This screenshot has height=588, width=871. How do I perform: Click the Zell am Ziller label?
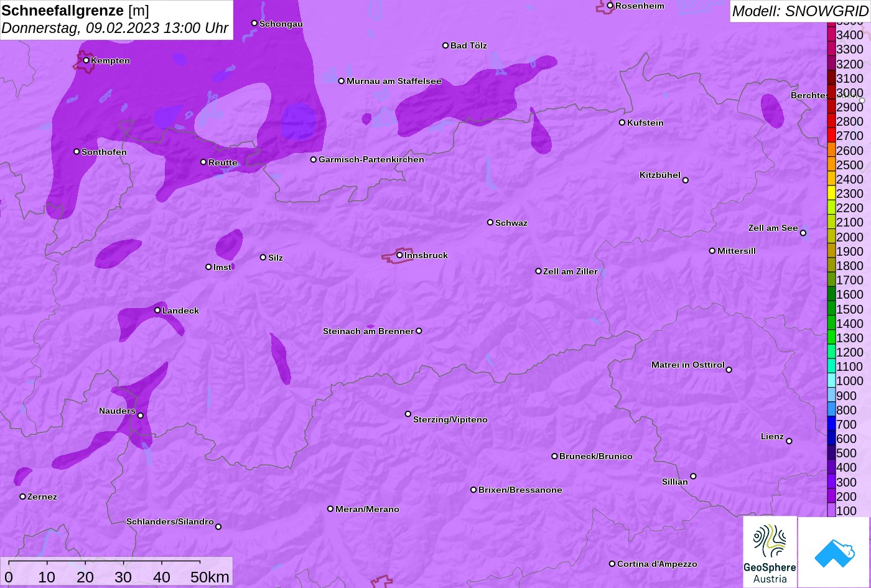click(x=571, y=271)
